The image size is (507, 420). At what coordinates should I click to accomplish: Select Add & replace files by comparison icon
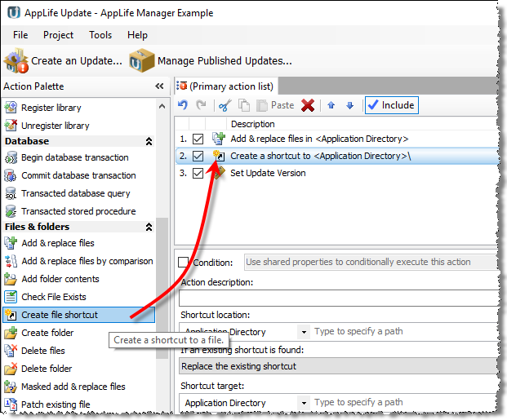[x=11, y=261]
